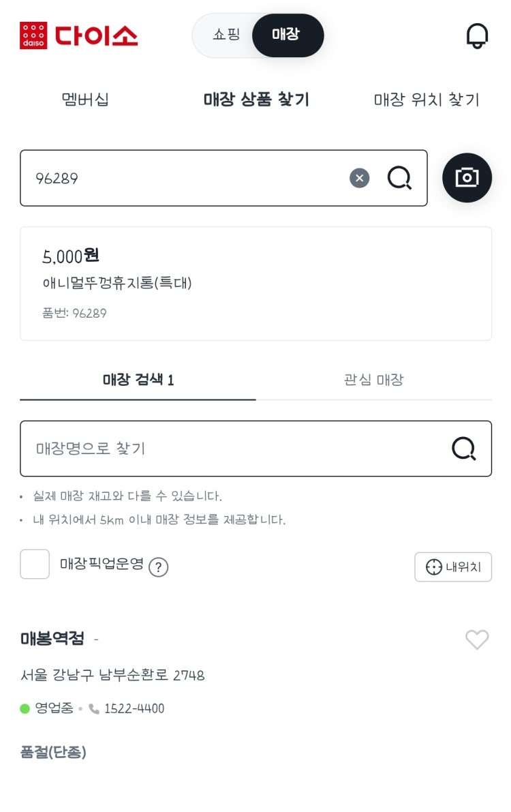The width and height of the screenshot is (511, 812).
Task: Select the 매장 상품 찾기 tab
Action: tap(255, 99)
